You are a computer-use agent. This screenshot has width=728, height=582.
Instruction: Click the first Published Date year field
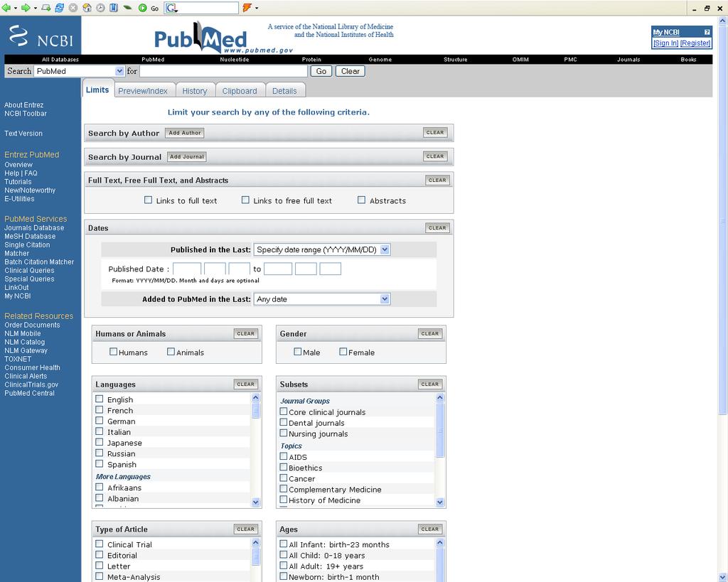[x=187, y=269]
